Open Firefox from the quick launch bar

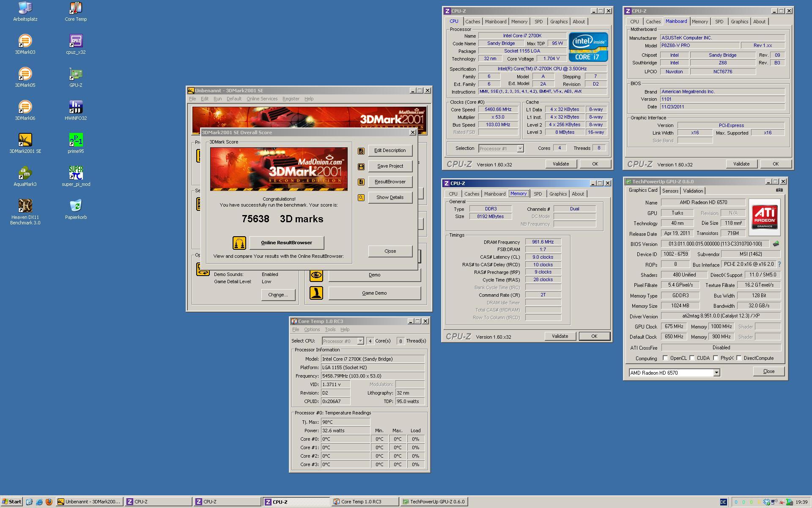(x=49, y=502)
